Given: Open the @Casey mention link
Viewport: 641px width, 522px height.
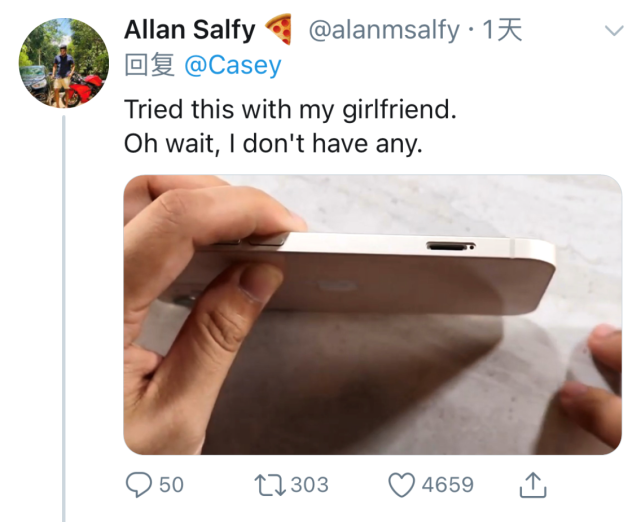Looking at the screenshot, I should tap(233, 65).
